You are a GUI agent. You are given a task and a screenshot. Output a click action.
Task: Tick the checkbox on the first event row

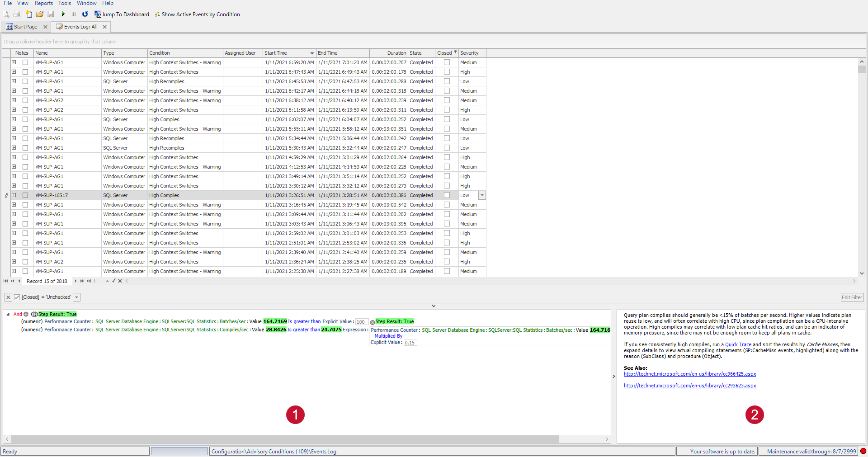click(x=25, y=62)
